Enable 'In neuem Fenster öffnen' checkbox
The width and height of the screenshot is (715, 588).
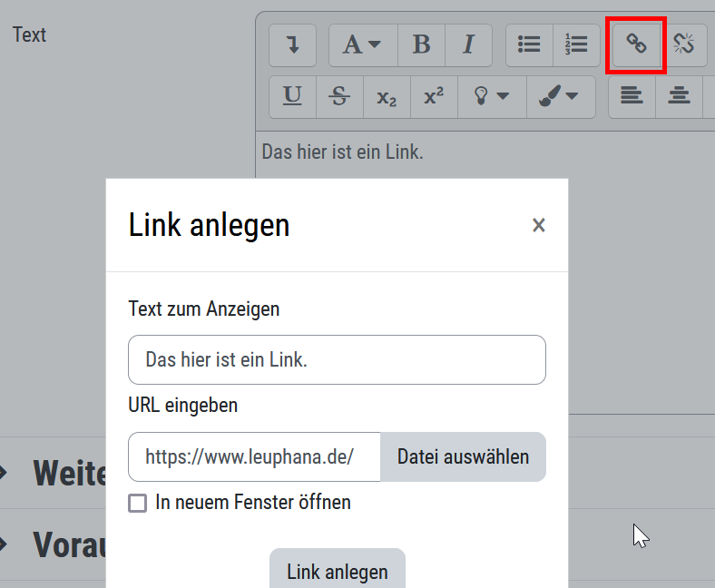pyautogui.click(x=138, y=503)
